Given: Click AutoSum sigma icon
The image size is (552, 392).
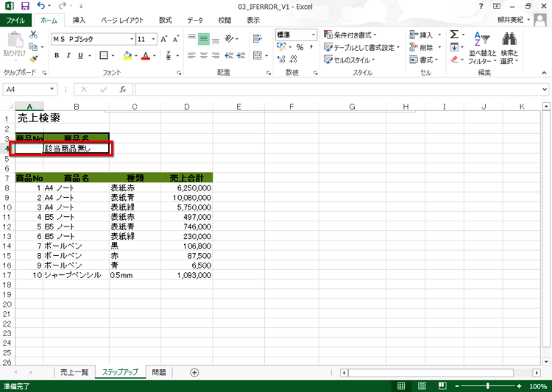Looking at the screenshot, I should 454,35.
